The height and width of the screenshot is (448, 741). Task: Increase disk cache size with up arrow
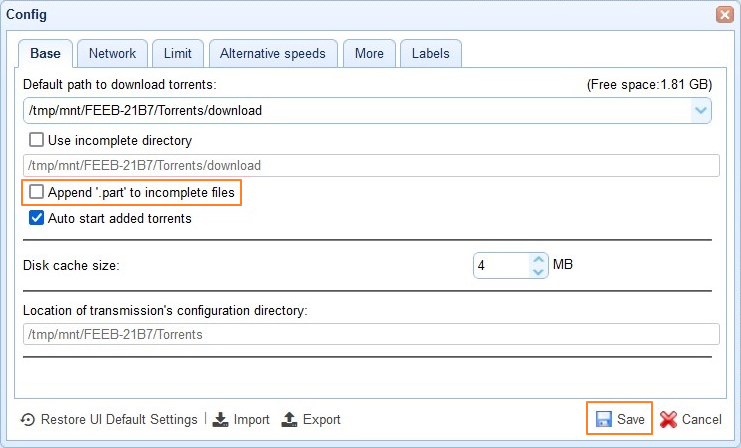[x=538, y=259]
